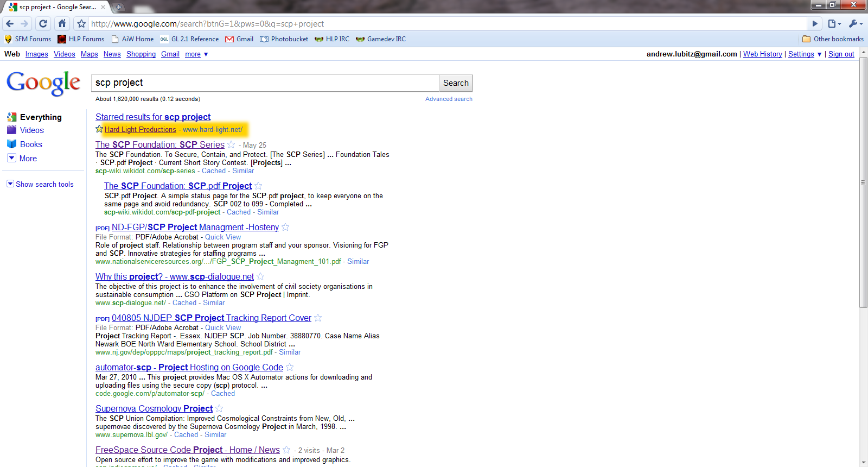Image resolution: width=868 pixels, height=467 pixels.
Task: Open Gmail from top navigation links
Action: [170, 54]
